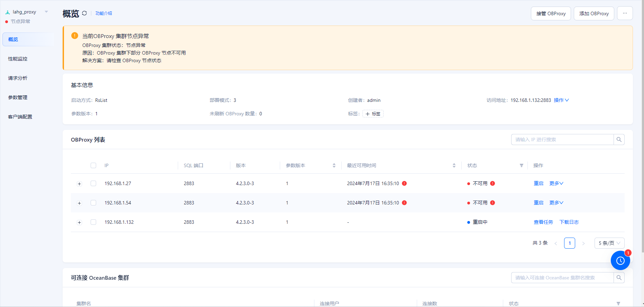The width and height of the screenshot is (644, 307).
Task: Expand row details for 192.168.1.132
Action: [x=79, y=222]
